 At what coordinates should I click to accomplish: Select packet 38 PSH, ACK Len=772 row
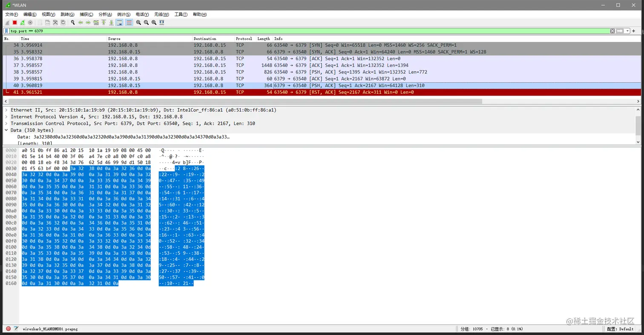click(x=322, y=72)
